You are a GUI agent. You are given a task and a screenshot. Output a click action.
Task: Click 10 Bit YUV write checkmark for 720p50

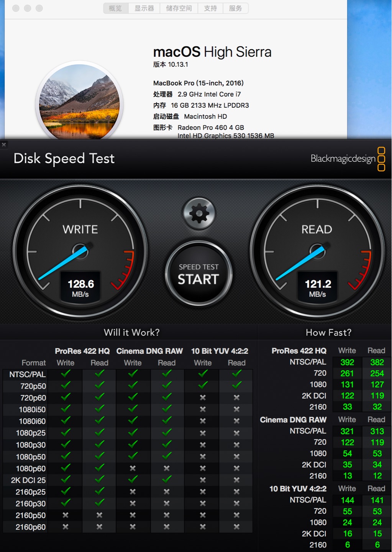(x=203, y=385)
